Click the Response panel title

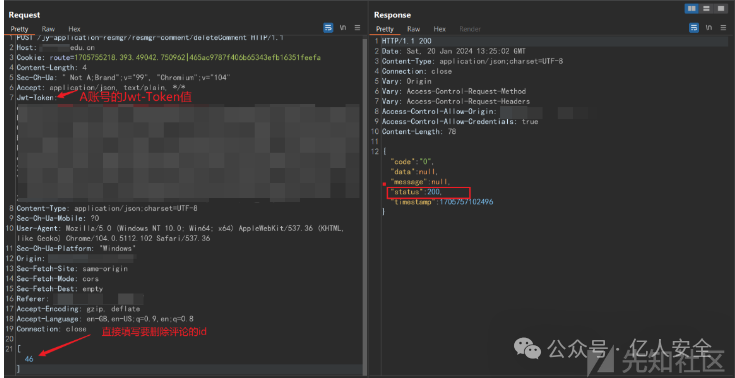pos(392,15)
